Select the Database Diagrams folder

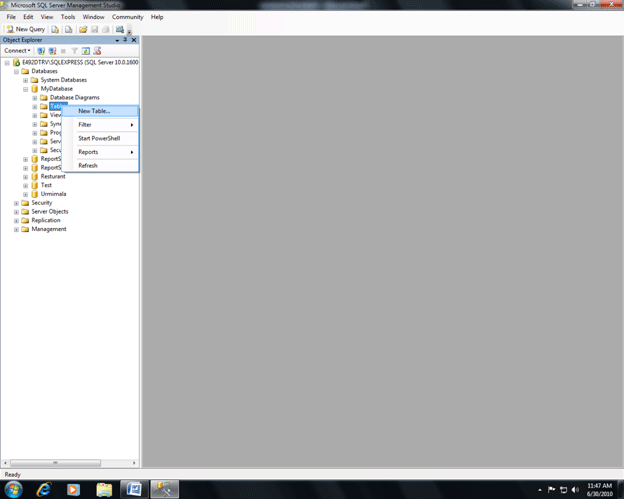click(x=74, y=97)
